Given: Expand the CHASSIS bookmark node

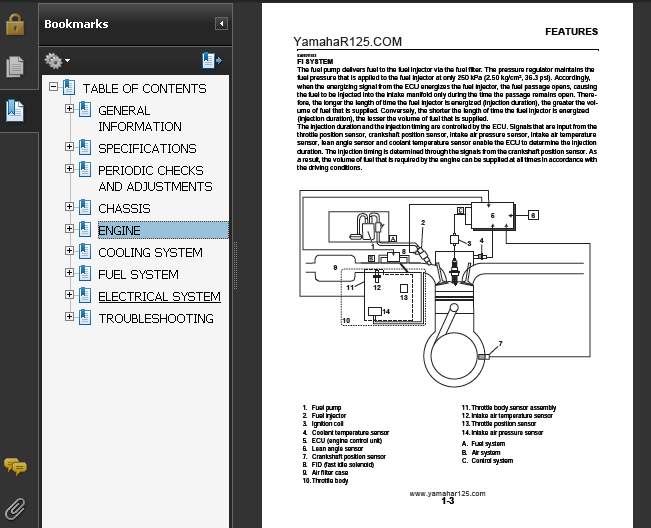Looking at the screenshot, I should click(x=70, y=207).
